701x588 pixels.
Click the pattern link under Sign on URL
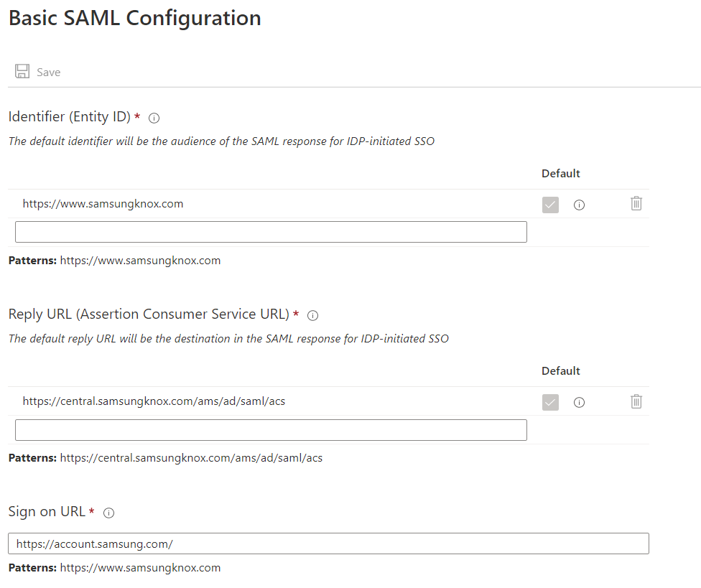tap(140, 567)
